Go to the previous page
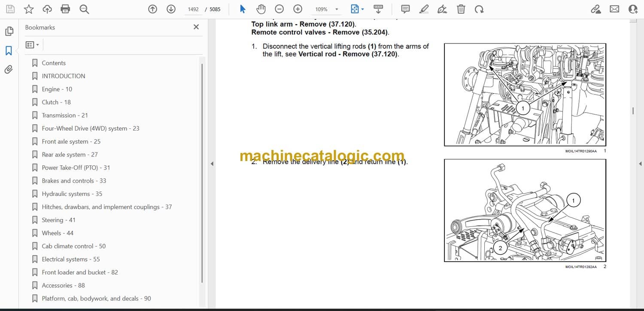This screenshot has width=644, height=311. pyautogui.click(x=152, y=9)
